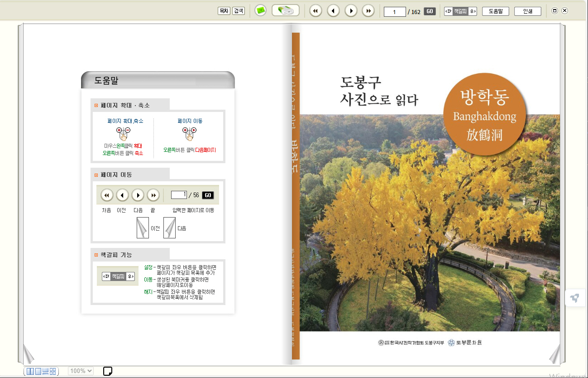Toggle the fullscreen window icon in the toolbar
This screenshot has height=378, width=588.
pos(555,11)
